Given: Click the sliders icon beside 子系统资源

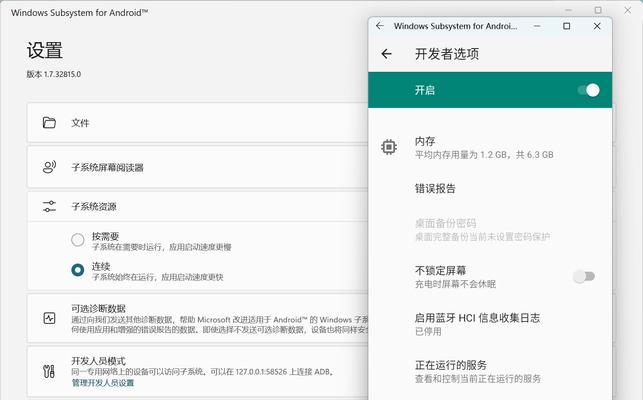Looking at the screenshot, I should 49,206.
